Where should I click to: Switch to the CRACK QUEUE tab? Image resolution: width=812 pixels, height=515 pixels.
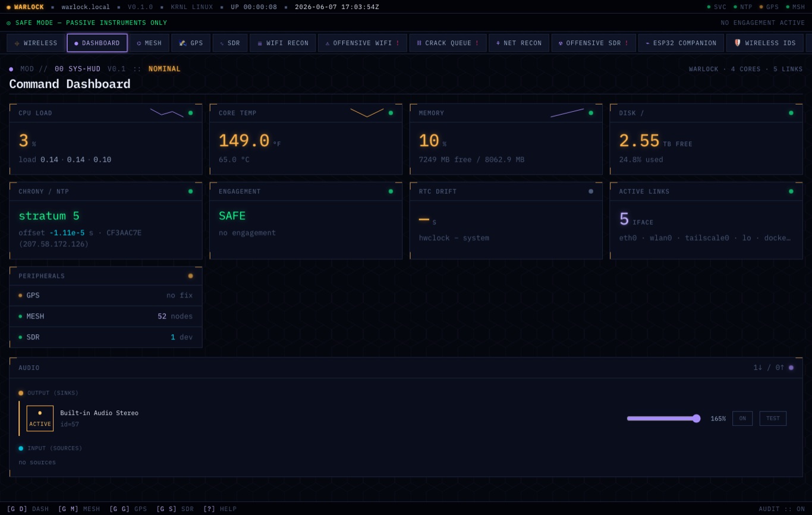(x=448, y=43)
